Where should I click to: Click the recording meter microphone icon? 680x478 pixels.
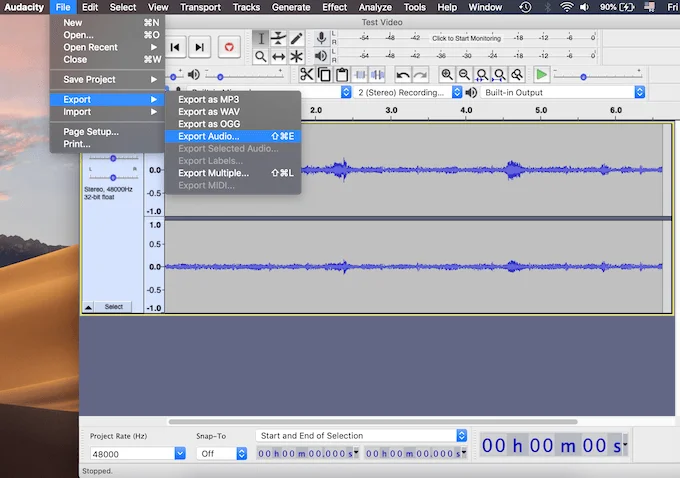click(321, 38)
